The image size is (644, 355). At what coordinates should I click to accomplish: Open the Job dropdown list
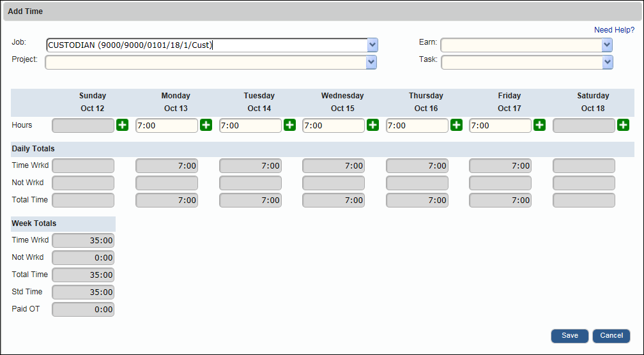pyautogui.click(x=372, y=45)
